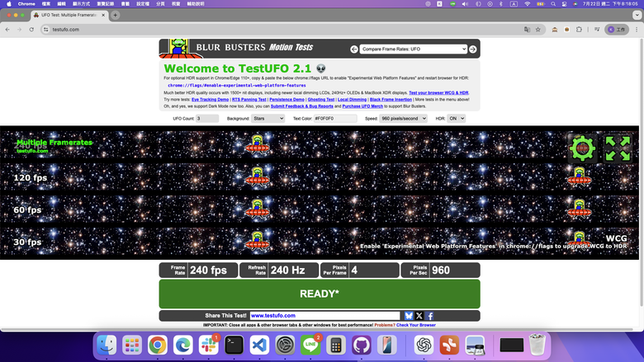Open Chrome extensions puzzle icon

[x=579, y=30]
